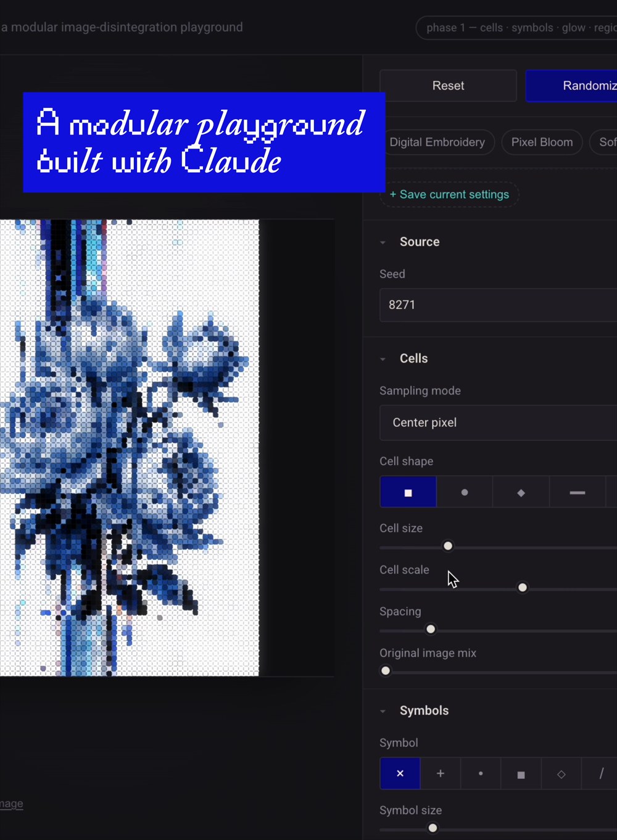Collapse the Source section

(x=383, y=242)
